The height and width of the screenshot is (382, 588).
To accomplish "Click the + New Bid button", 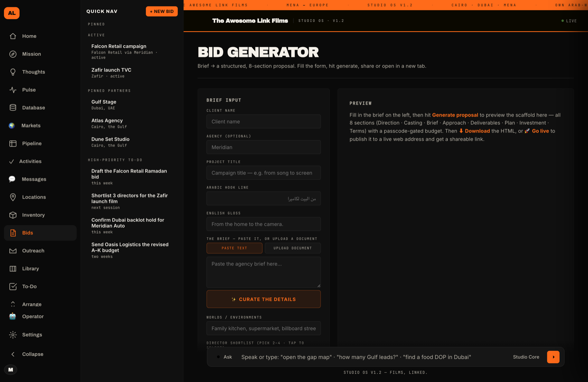I will 162,11.
